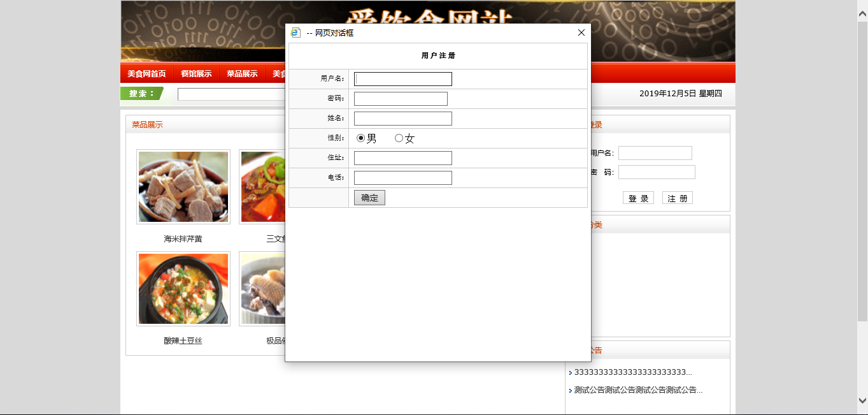Open the 美食网首页 menu item
868x415 pixels.
click(146, 74)
